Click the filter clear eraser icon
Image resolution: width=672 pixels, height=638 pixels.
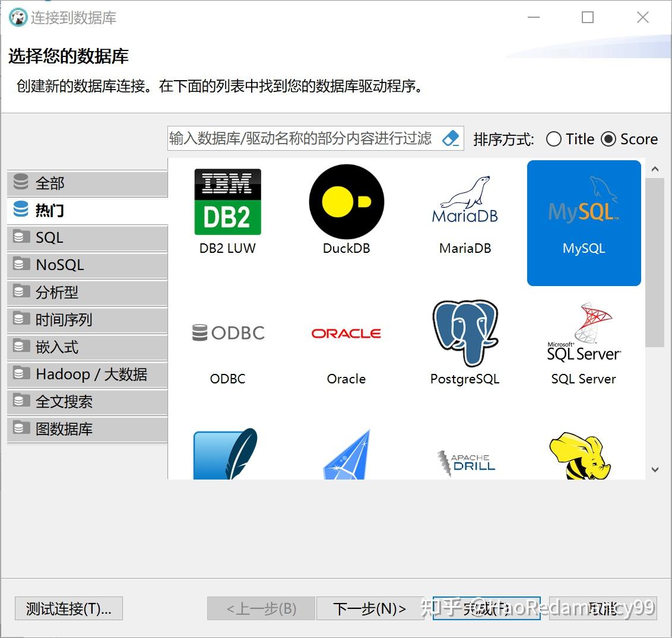click(451, 138)
